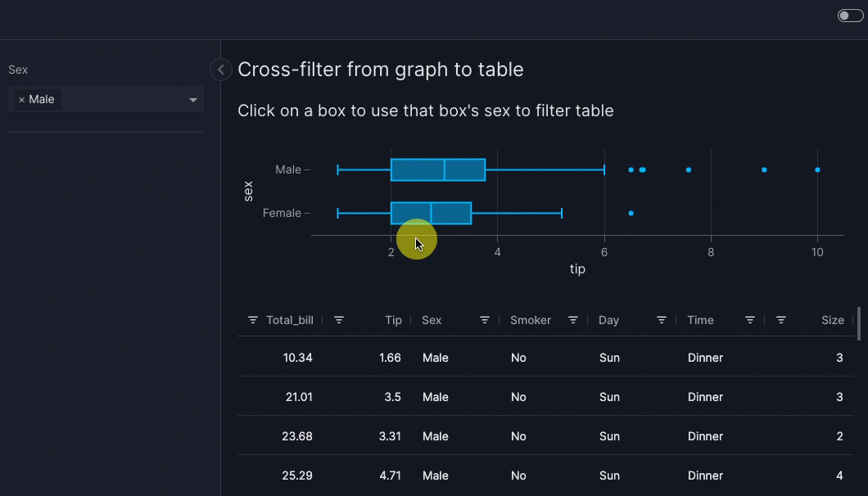This screenshot has width=868, height=496.
Task: Remove the Male tag with the x icon
Action: pyautogui.click(x=21, y=100)
